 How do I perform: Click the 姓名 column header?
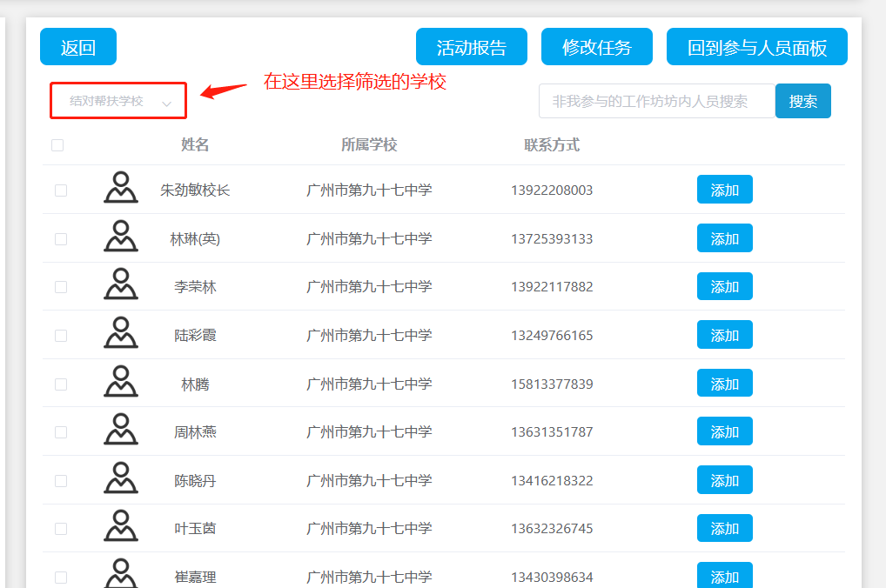[x=195, y=145]
